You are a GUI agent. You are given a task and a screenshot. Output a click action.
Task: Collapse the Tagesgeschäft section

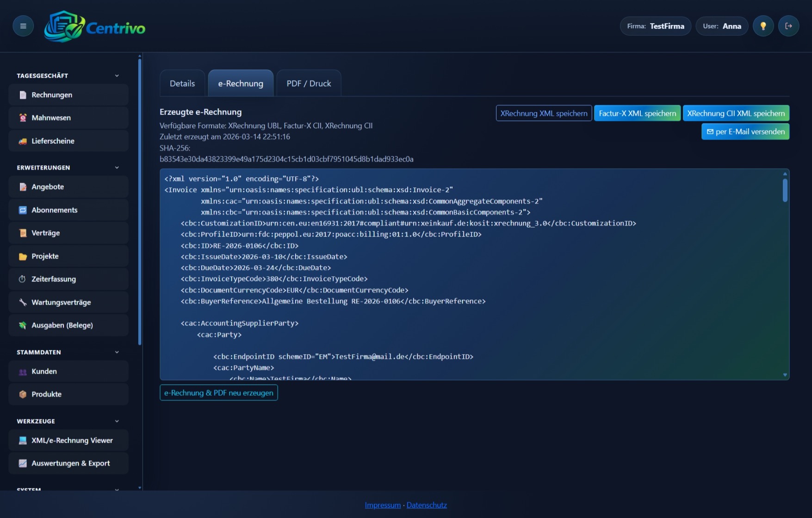[117, 75]
